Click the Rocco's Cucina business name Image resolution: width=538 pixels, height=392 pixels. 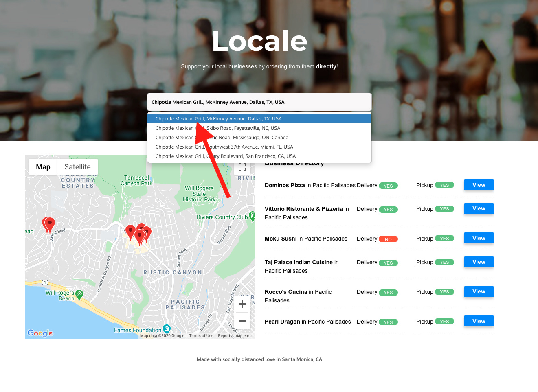286,292
